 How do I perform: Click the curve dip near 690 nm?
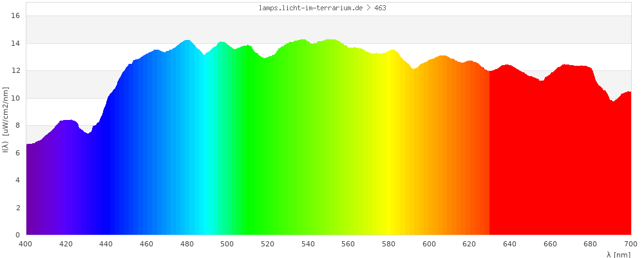(x=613, y=102)
